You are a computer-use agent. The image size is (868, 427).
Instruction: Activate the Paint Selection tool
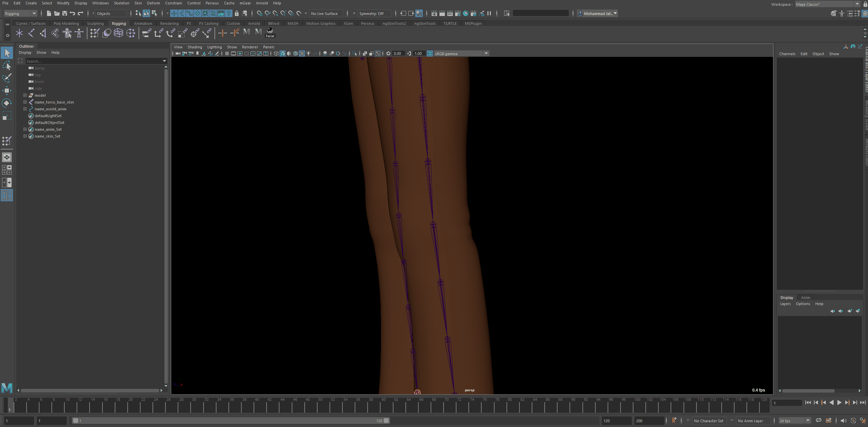coord(6,78)
